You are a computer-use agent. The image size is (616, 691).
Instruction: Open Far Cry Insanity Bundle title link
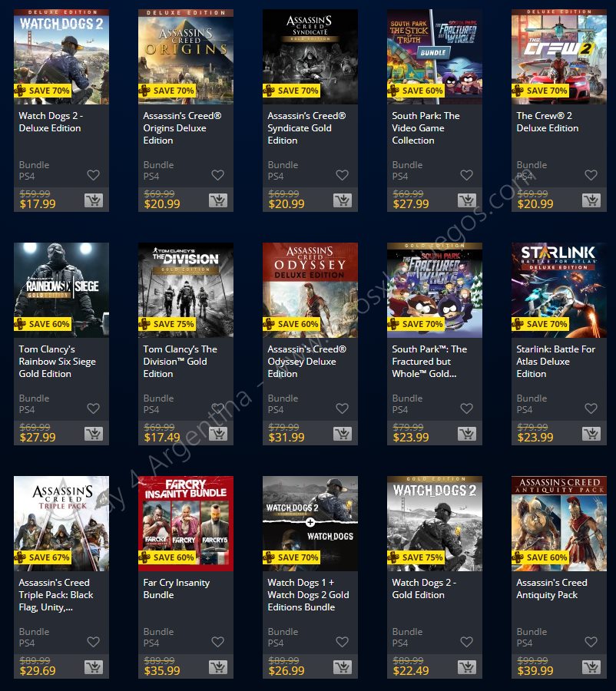pyautogui.click(x=177, y=589)
